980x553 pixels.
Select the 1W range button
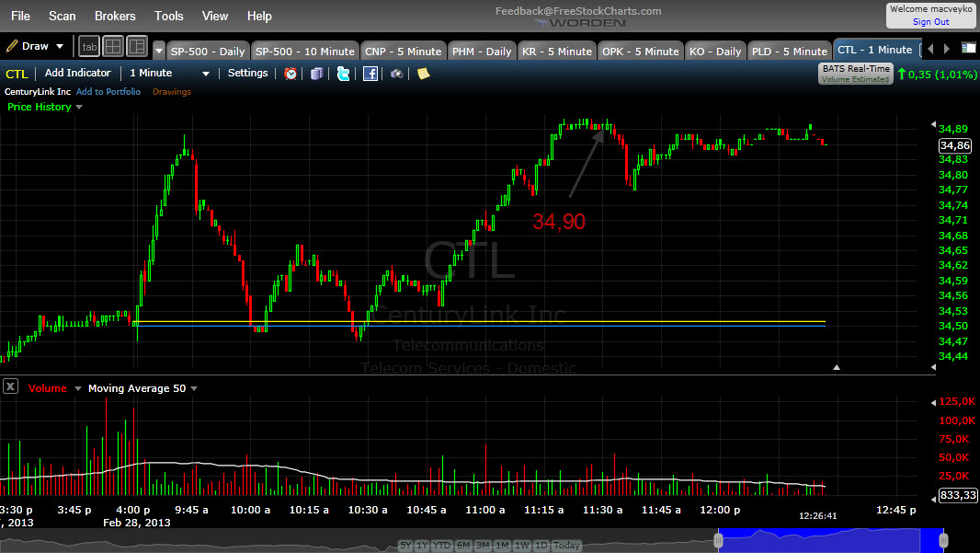pos(522,545)
